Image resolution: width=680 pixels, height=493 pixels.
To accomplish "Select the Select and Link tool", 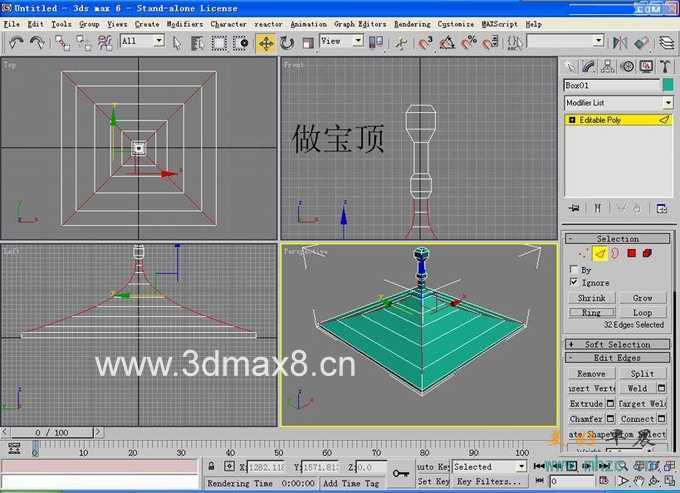I will pyautogui.click(x=62, y=43).
